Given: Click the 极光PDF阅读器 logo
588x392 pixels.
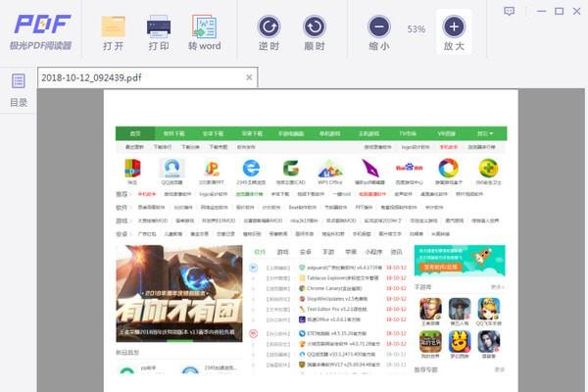Looking at the screenshot, I should coord(41,31).
